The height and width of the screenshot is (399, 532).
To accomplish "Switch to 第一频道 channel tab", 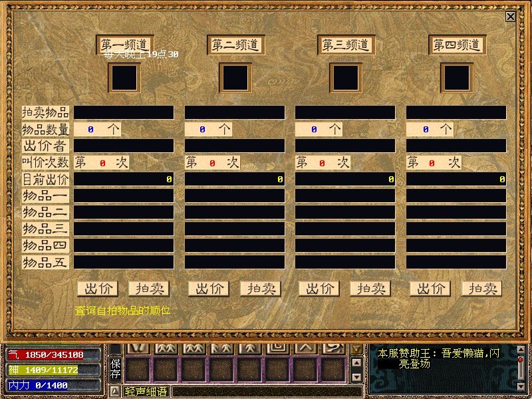I will [x=124, y=45].
